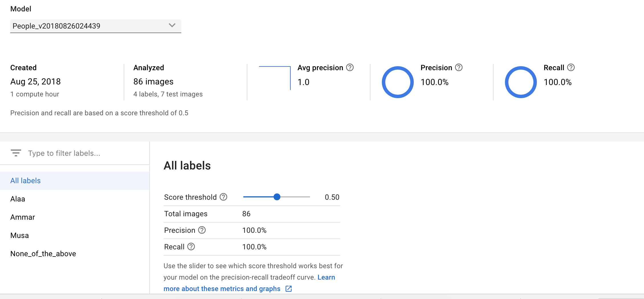Click the dropdown chevron arrow for Model
Viewport: 644px width, 299px height.
tap(172, 25)
